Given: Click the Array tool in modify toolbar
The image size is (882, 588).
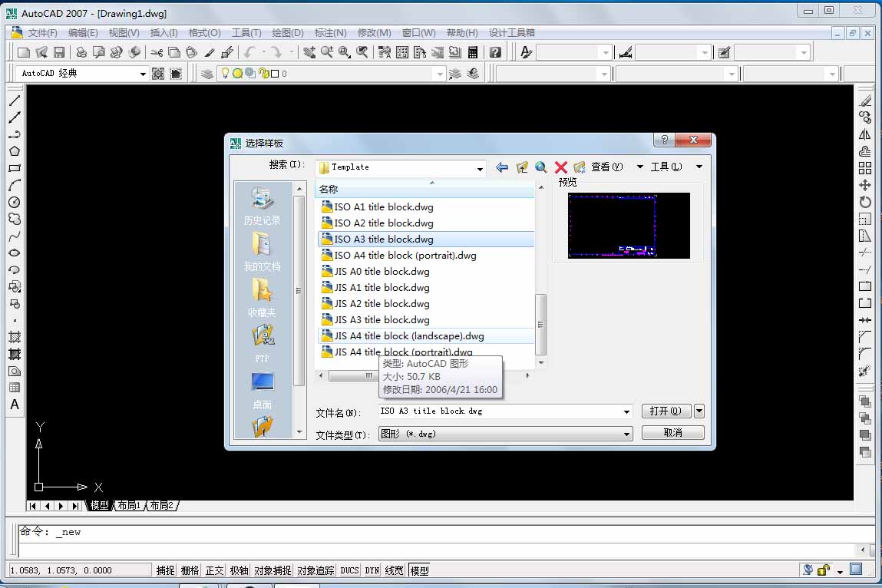Looking at the screenshot, I should point(865,168).
